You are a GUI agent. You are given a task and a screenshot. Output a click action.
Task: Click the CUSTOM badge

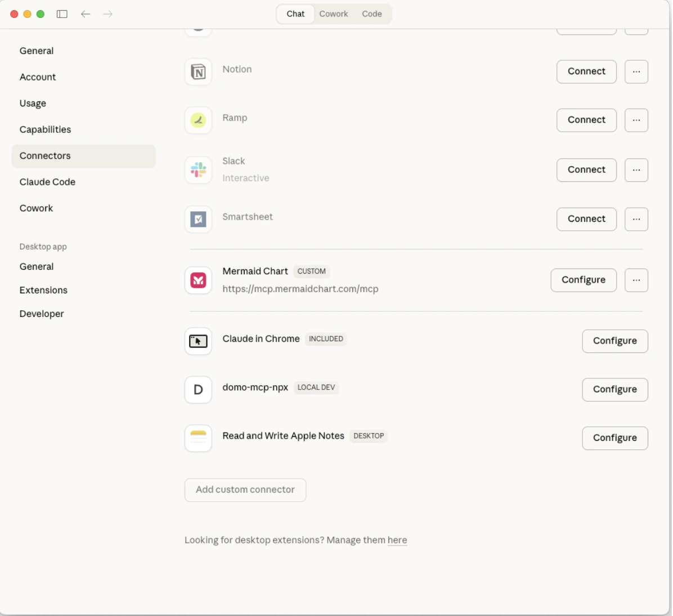(311, 271)
